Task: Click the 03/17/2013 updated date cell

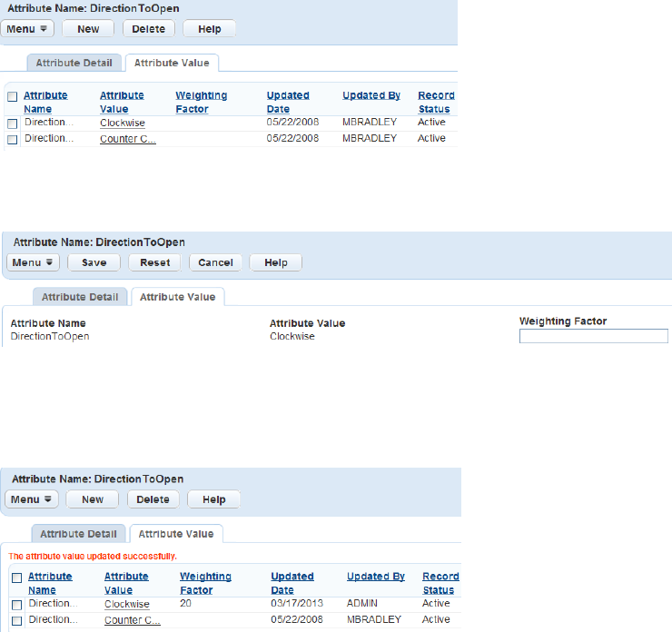Action: click(297, 603)
